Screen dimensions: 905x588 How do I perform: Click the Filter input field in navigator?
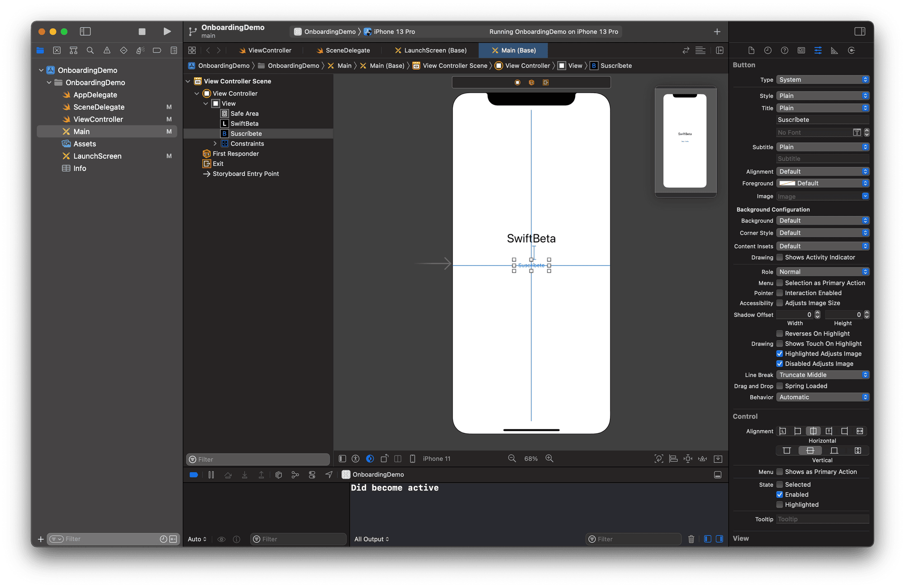click(92, 539)
